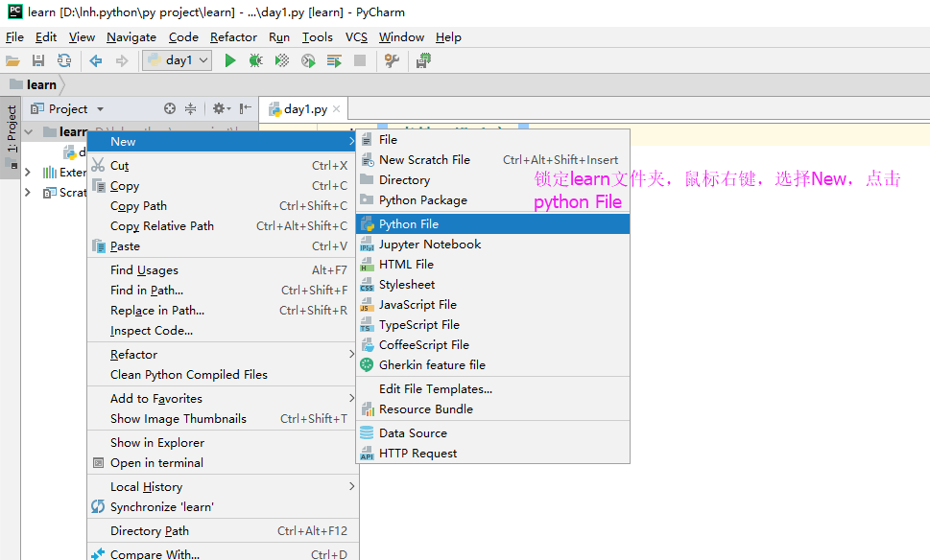Choose Python Package
The image size is (930, 560).
point(493,200)
